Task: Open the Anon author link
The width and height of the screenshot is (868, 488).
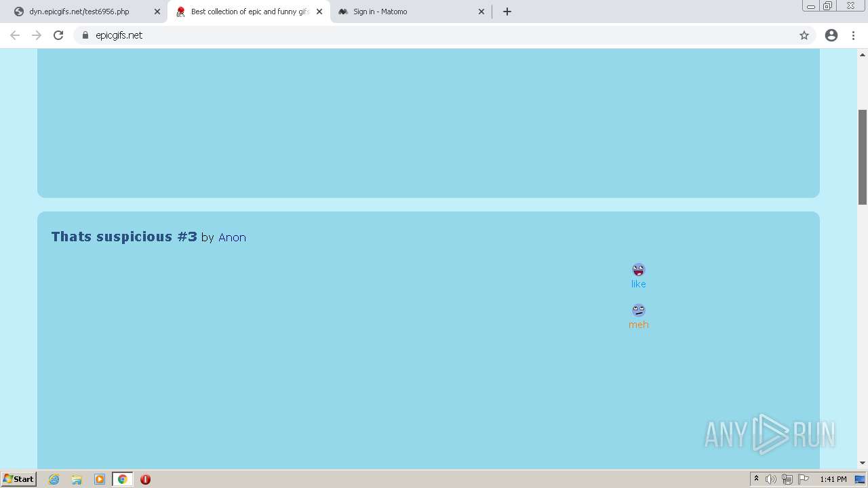Action: point(232,237)
